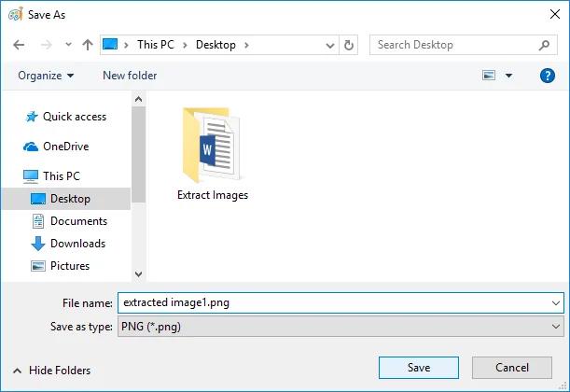Viewport: 570px width, 392px height.
Task: Expand the chevron after Desktop breadcrumb
Action: coord(247,45)
